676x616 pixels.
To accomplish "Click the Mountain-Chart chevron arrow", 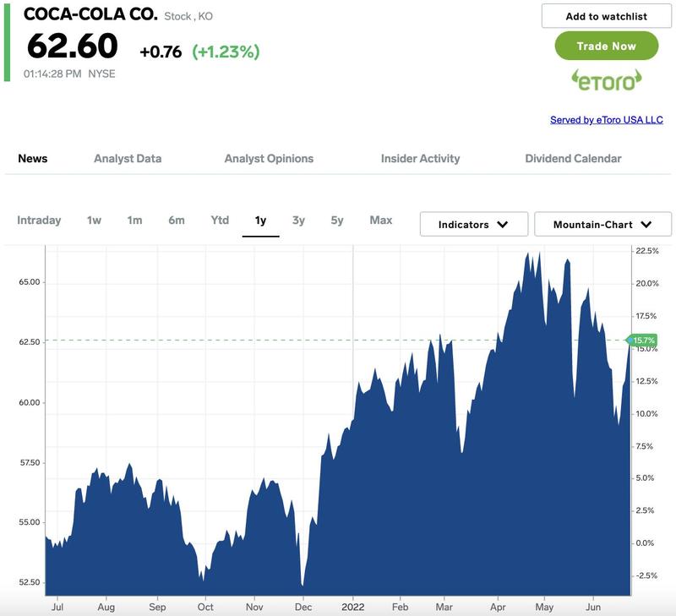I will coord(646,225).
